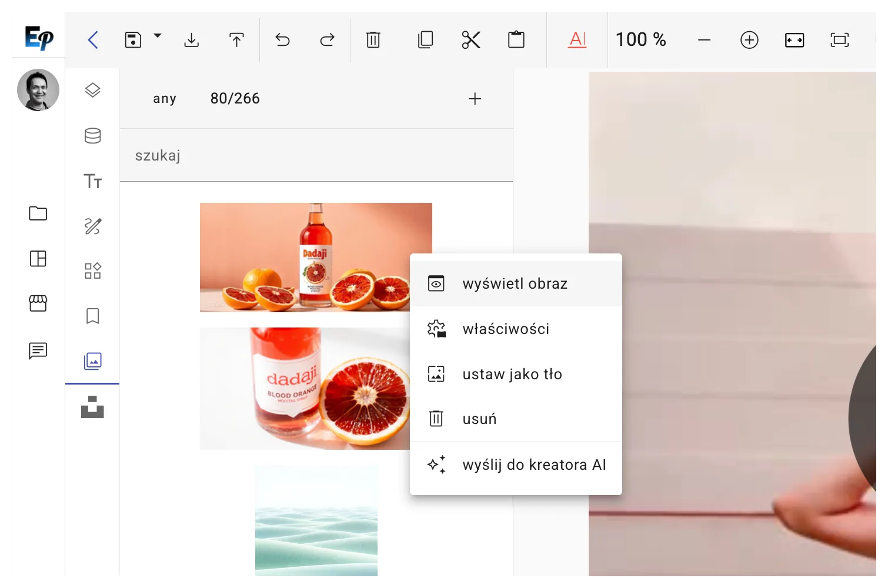
Task: Zoom out with the minus icon
Action: click(x=705, y=40)
